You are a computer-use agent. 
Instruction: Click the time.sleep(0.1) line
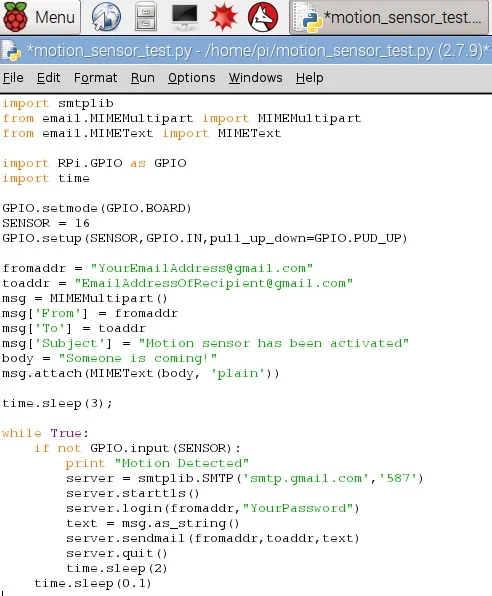[93, 583]
